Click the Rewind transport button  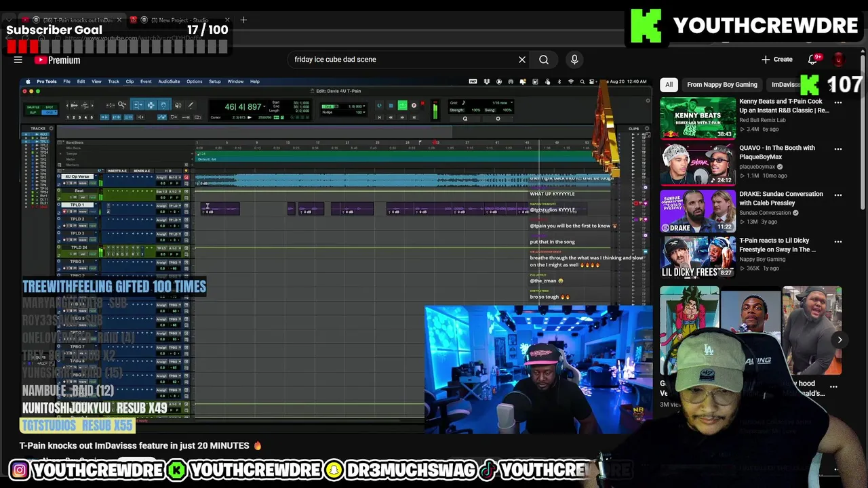coord(391,117)
